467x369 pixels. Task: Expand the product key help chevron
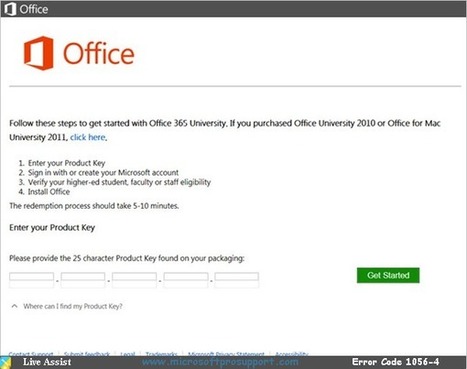click(x=14, y=306)
